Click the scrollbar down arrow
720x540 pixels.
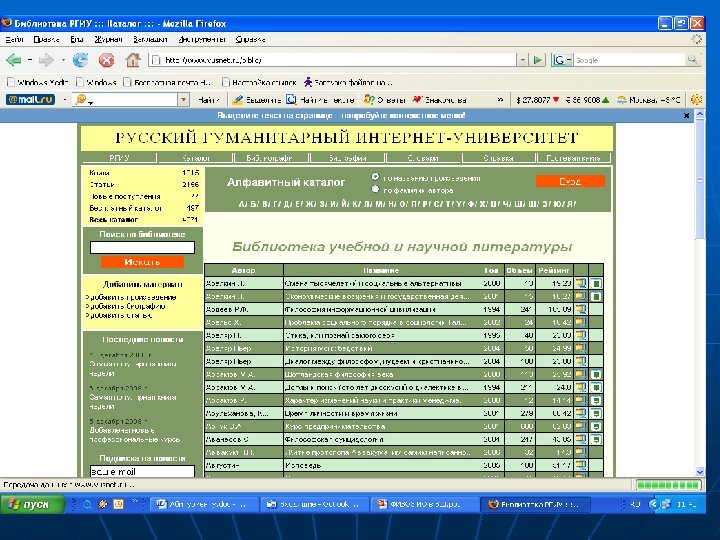[x=700, y=472]
